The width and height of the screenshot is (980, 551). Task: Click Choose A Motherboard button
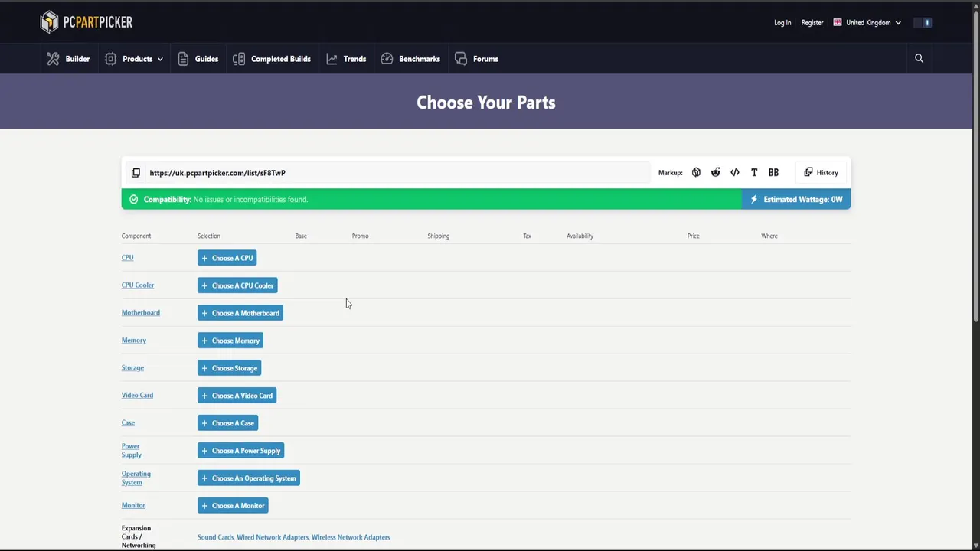[240, 313]
